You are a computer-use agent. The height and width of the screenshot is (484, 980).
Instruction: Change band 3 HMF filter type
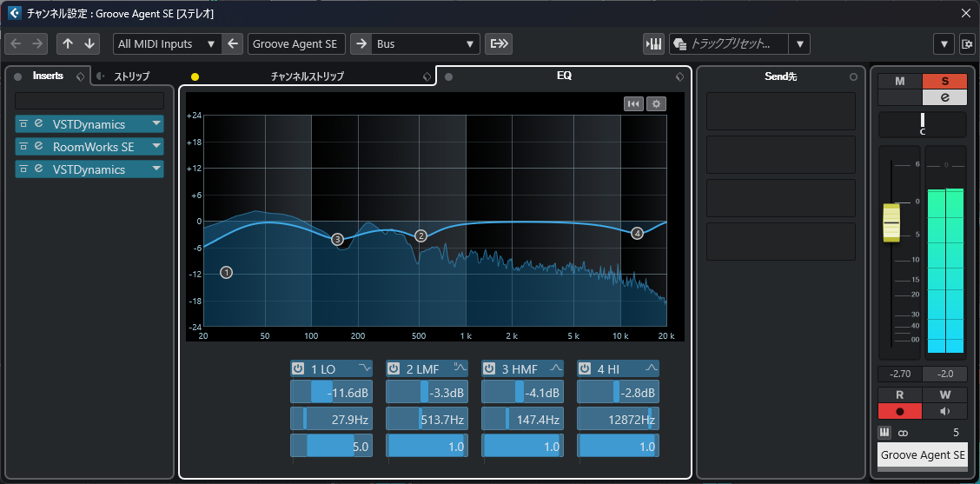(x=556, y=368)
